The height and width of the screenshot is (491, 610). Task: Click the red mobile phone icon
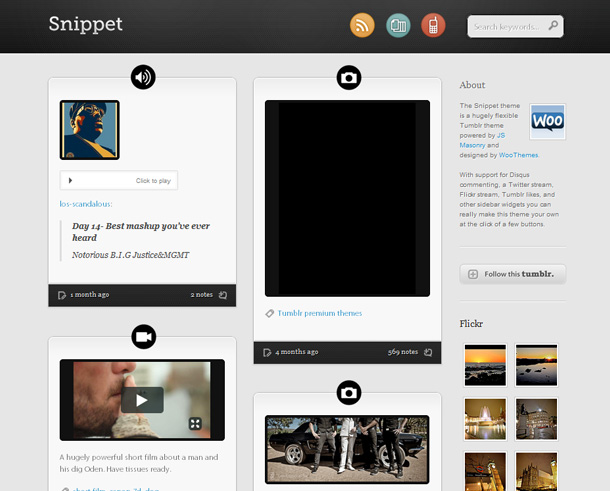tap(433, 25)
